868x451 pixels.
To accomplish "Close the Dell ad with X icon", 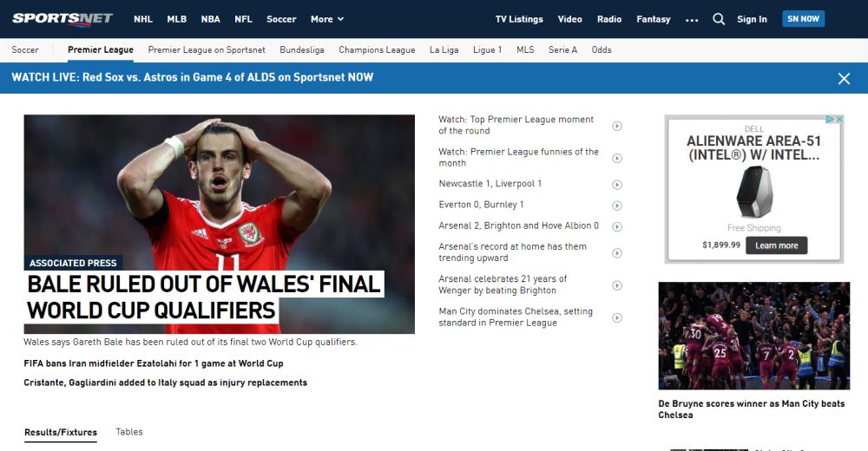I will coord(839,119).
